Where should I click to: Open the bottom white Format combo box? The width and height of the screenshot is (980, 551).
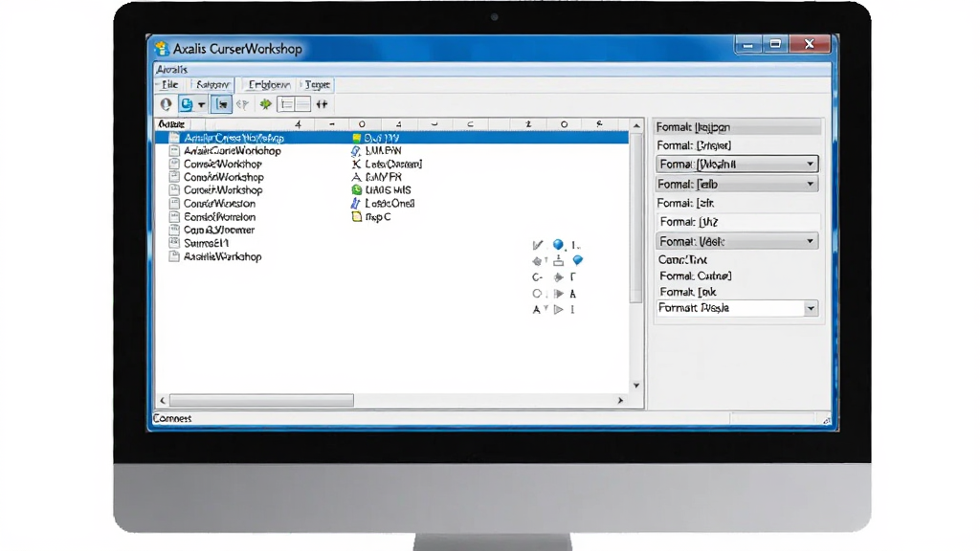737,308
